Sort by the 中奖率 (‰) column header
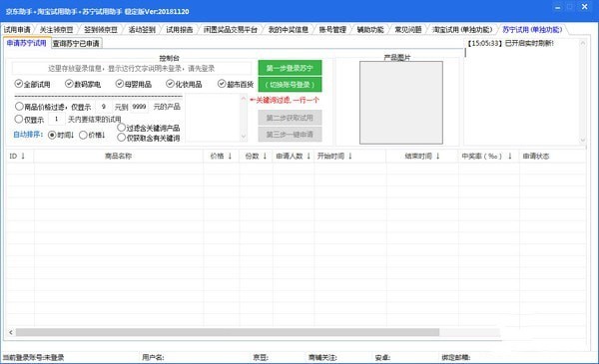Viewport: 599px width, 364px height. tap(488, 156)
